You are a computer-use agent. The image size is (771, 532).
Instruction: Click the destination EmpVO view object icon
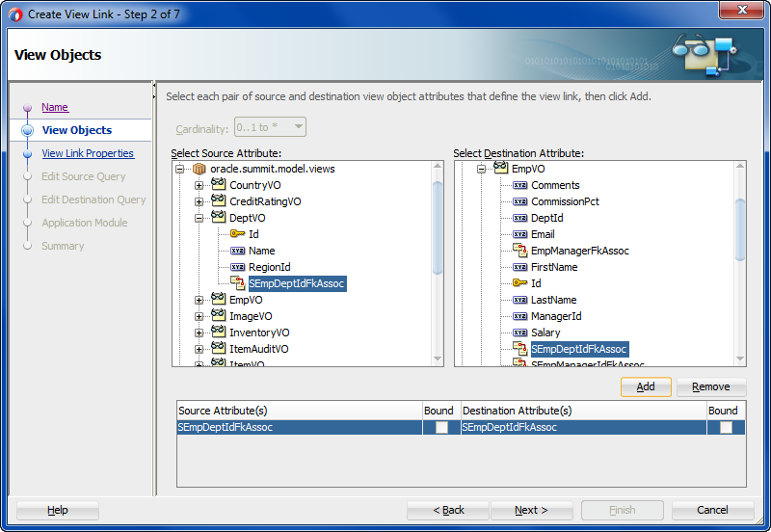(x=500, y=168)
